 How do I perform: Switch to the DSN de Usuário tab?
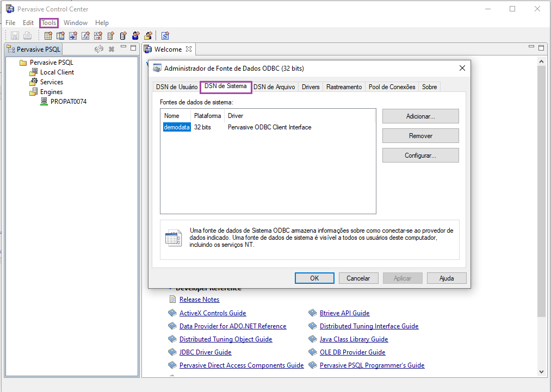(x=177, y=87)
